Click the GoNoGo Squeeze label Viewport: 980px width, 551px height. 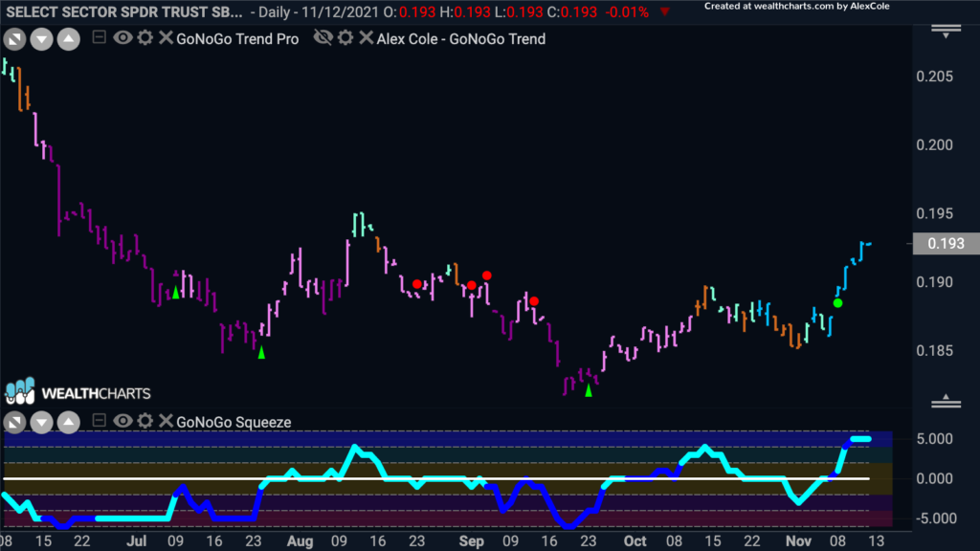pos(234,422)
